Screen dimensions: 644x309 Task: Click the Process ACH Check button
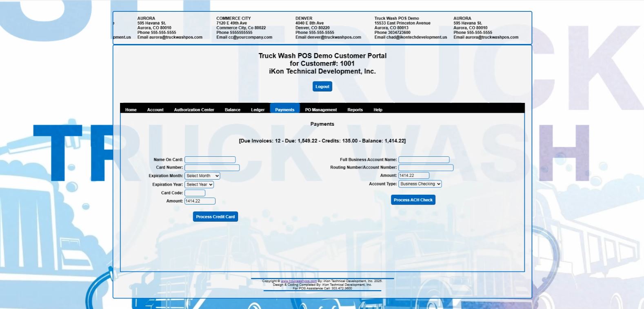[413, 200]
